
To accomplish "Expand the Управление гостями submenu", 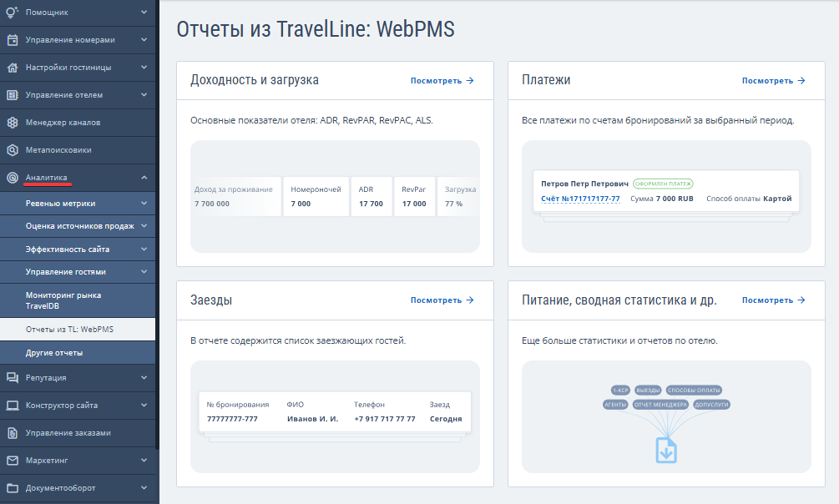I will (144, 271).
